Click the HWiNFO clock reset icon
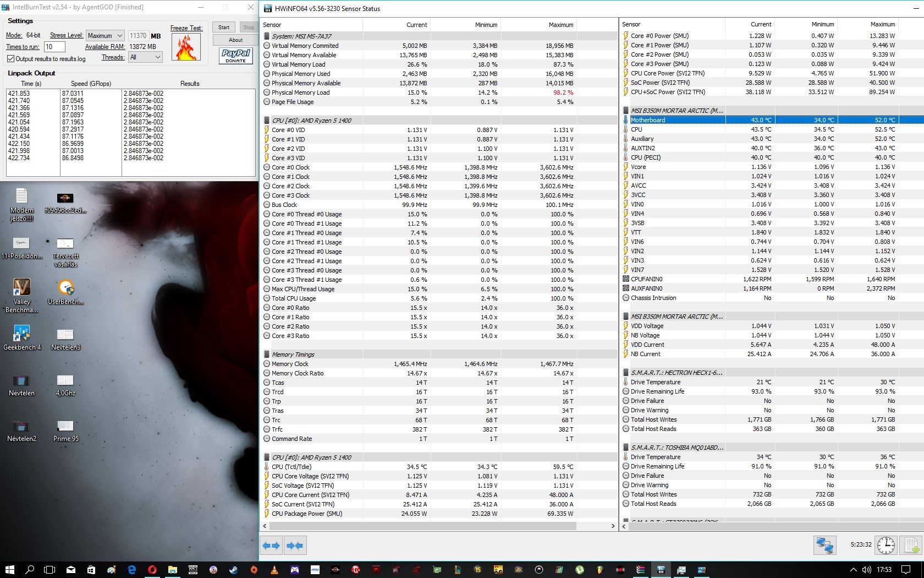 [886, 545]
